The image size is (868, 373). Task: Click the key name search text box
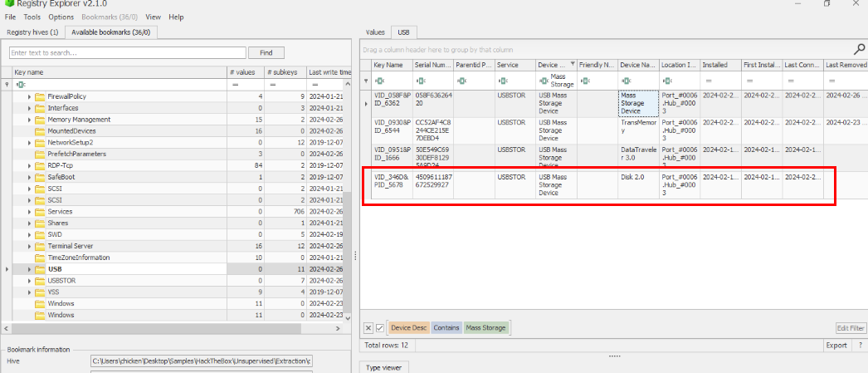(x=127, y=52)
